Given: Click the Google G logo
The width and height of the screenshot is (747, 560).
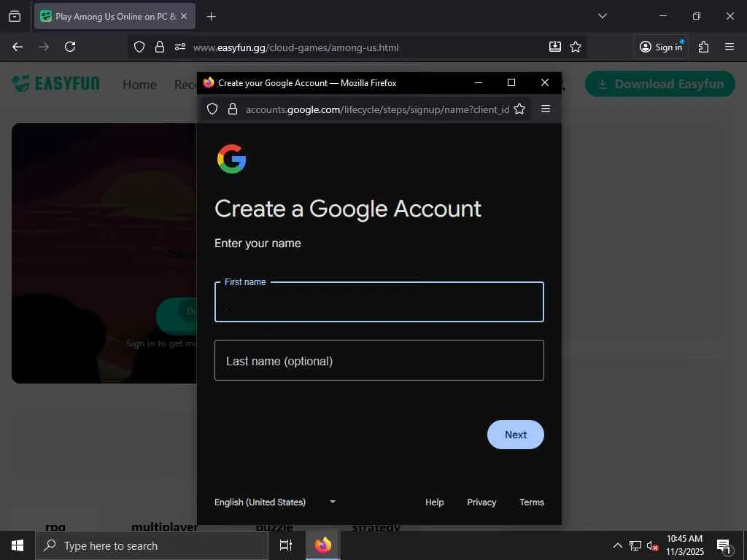Looking at the screenshot, I should tap(231, 159).
